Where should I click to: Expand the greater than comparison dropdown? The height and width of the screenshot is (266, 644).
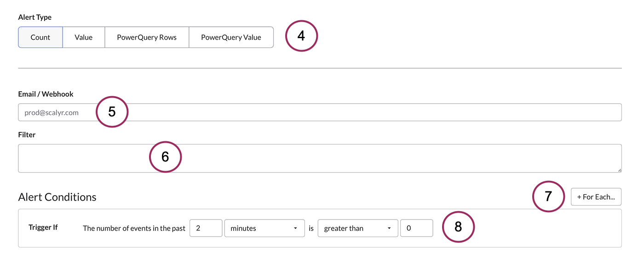pyautogui.click(x=357, y=228)
